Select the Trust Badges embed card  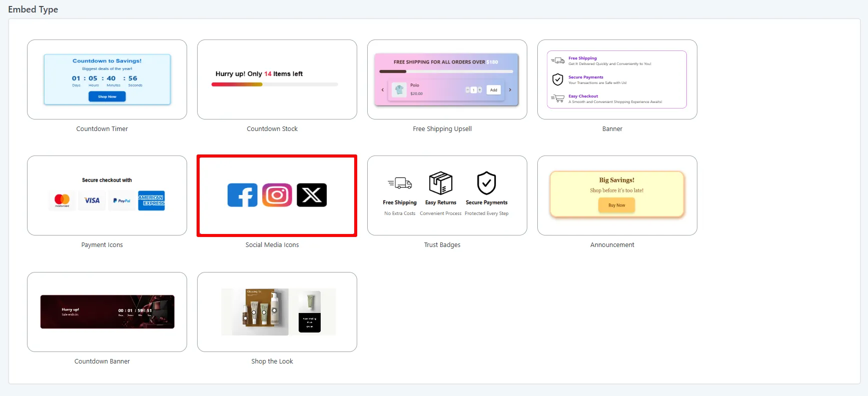pos(447,195)
